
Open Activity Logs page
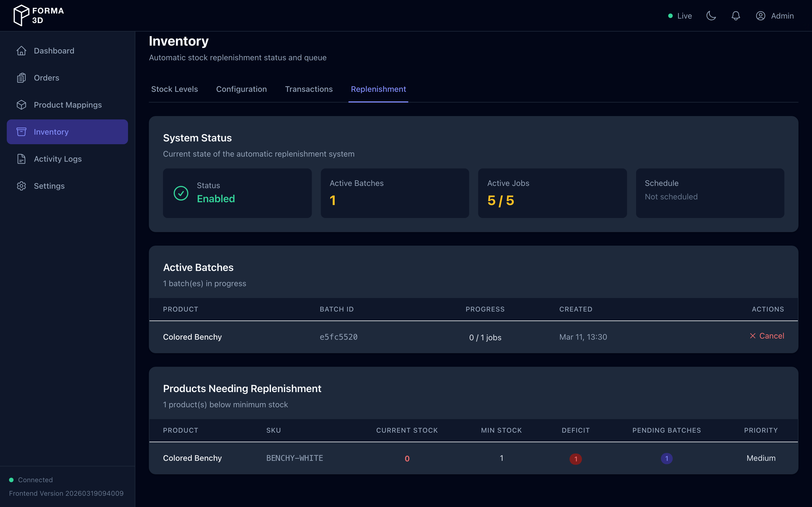coord(58,159)
